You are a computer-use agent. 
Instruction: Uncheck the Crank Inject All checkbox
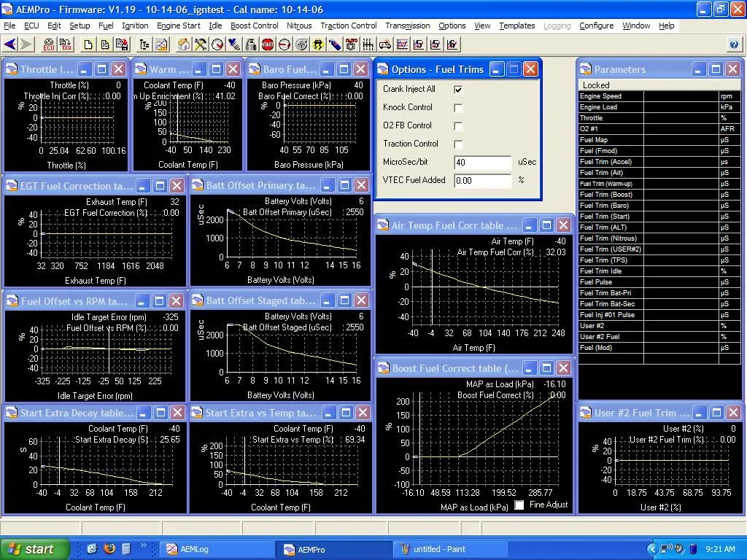[x=458, y=90]
